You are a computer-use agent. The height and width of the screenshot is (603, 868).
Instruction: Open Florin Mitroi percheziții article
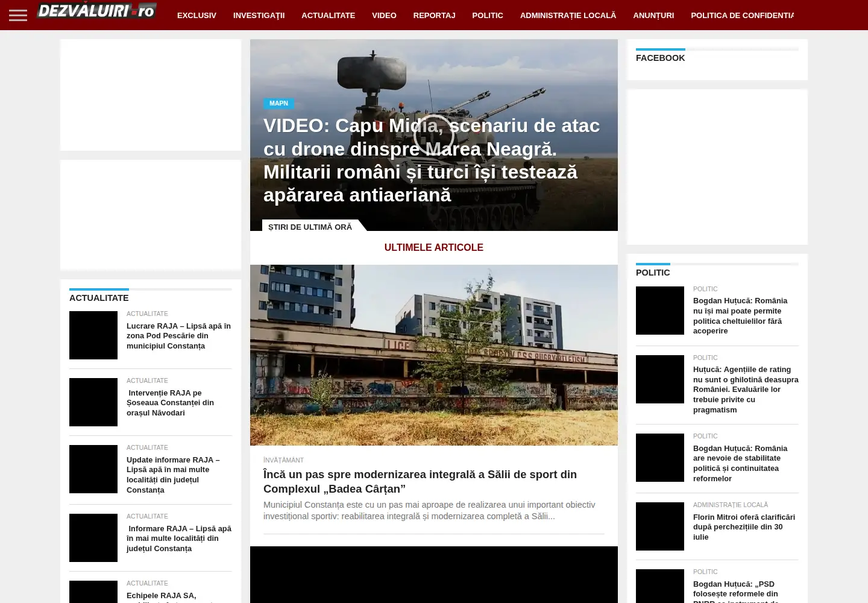[744, 527]
